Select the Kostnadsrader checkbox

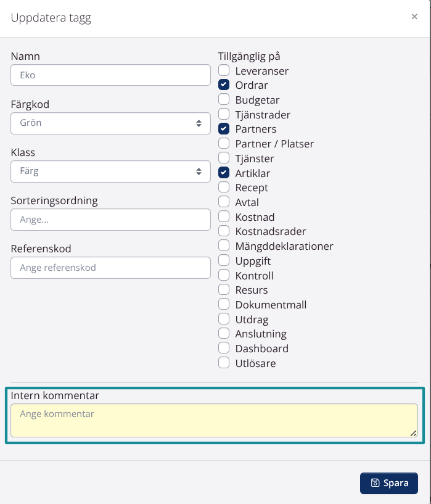224,231
